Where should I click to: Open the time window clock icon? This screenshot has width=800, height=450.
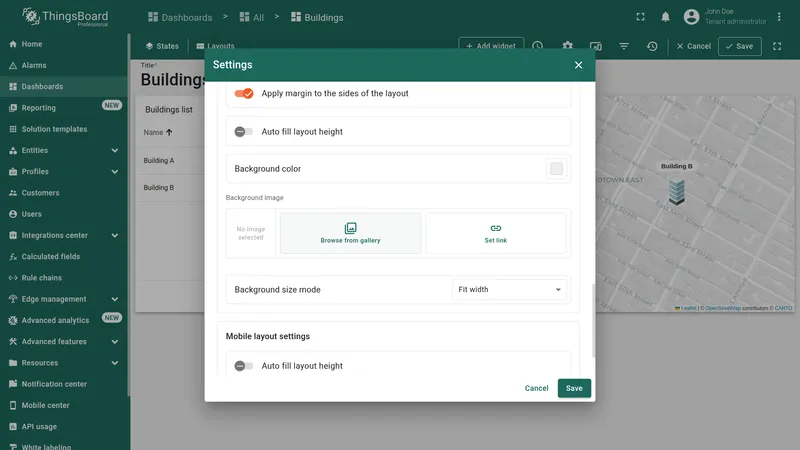coord(537,46)
